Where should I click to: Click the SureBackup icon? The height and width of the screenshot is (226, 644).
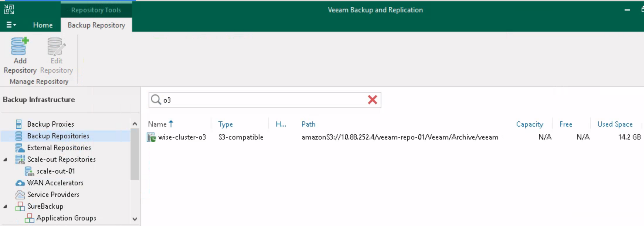(x=20, y=206)
